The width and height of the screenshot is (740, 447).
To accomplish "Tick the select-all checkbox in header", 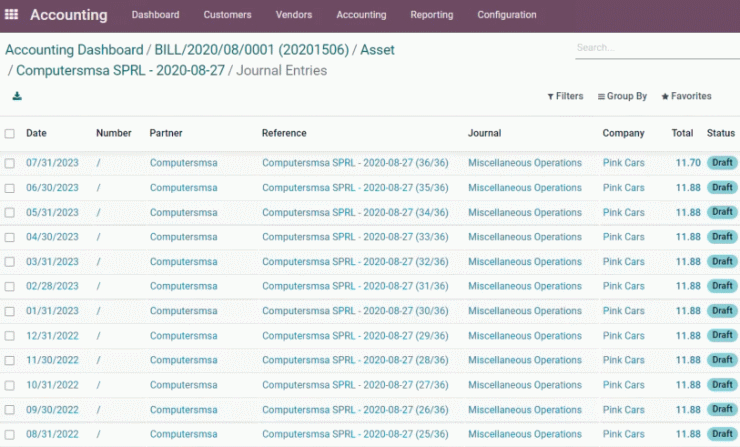I will coord(9,134).
